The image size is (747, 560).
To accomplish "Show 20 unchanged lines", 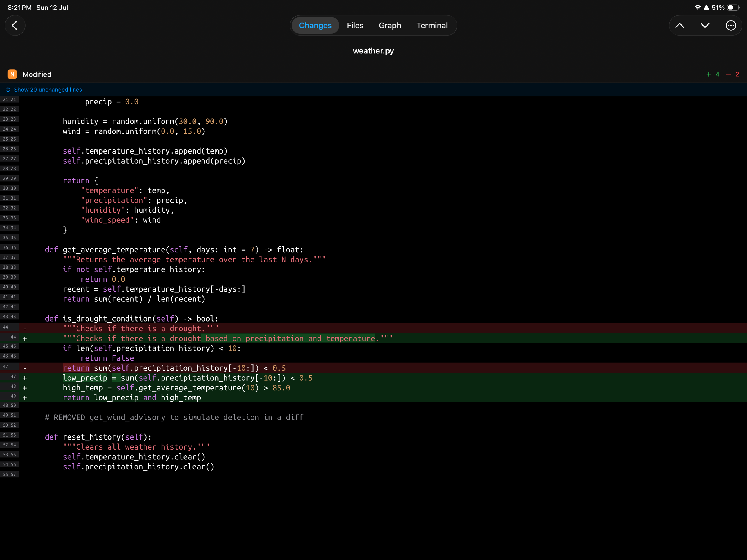I will click(48, 90).
